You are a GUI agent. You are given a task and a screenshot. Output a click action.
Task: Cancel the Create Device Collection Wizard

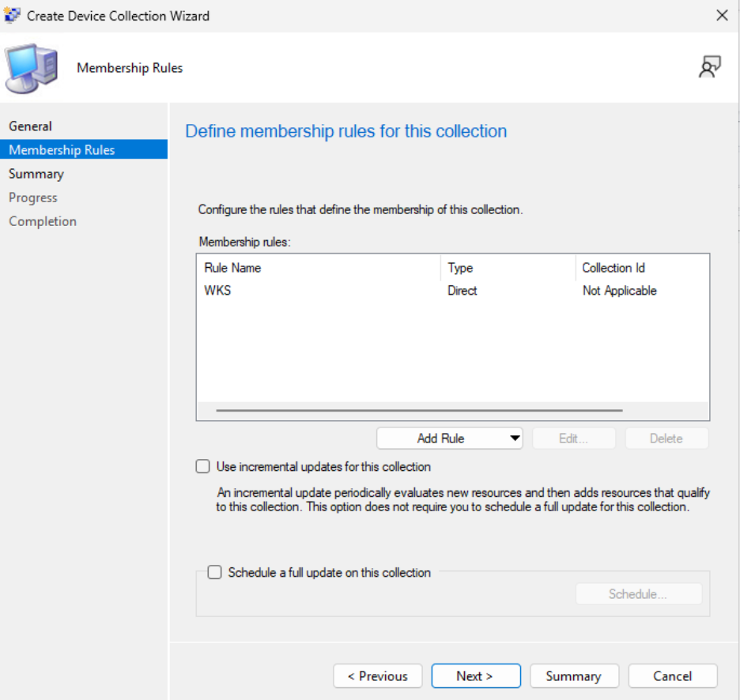(673, 676)
